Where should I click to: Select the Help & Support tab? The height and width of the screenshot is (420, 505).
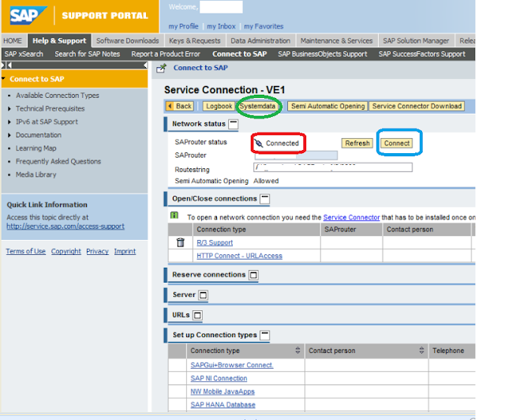point(59,41)
